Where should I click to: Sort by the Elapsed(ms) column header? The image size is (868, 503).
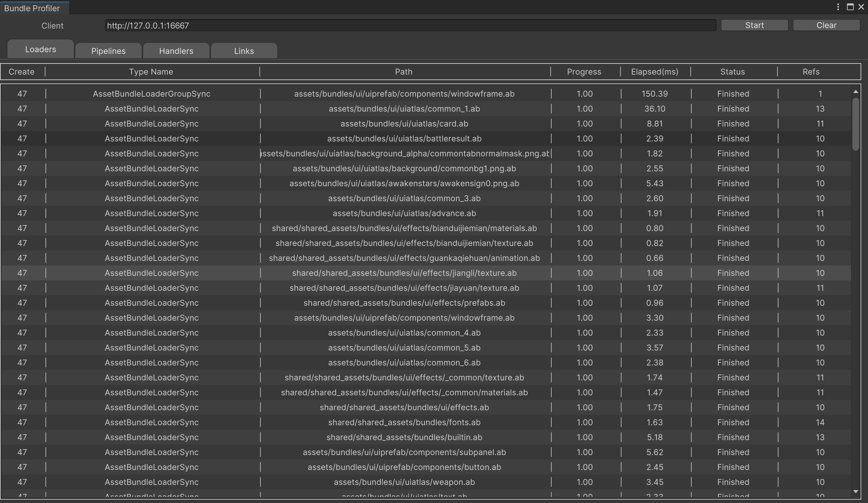pyautogui.click(x=654, y=72)
